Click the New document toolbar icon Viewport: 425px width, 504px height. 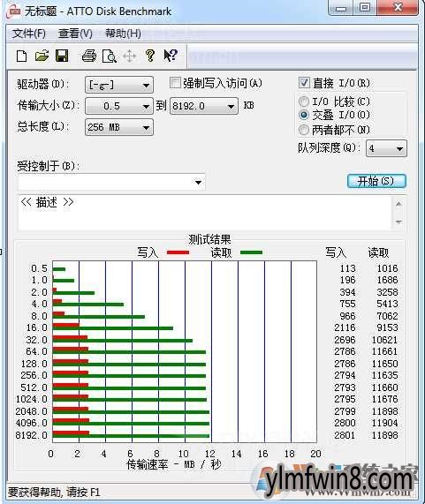coord(21,56)
